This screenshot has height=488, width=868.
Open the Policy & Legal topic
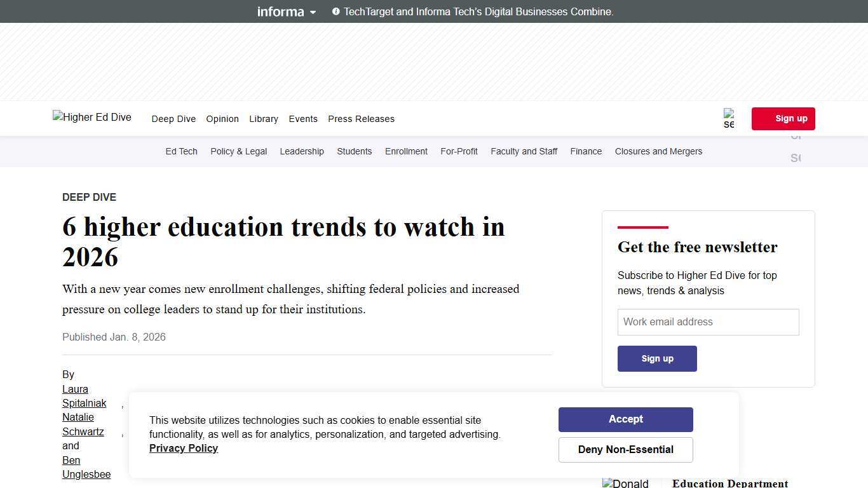tap(238, 151)
